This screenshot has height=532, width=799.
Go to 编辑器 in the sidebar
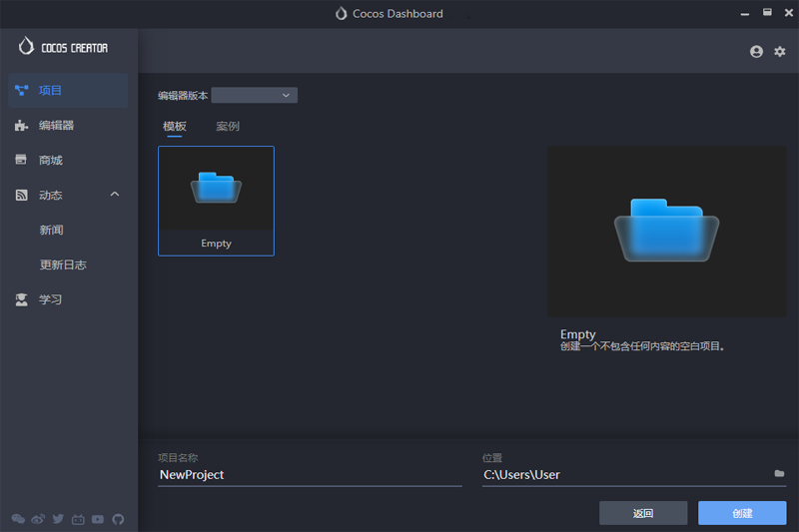pos(56,126)
